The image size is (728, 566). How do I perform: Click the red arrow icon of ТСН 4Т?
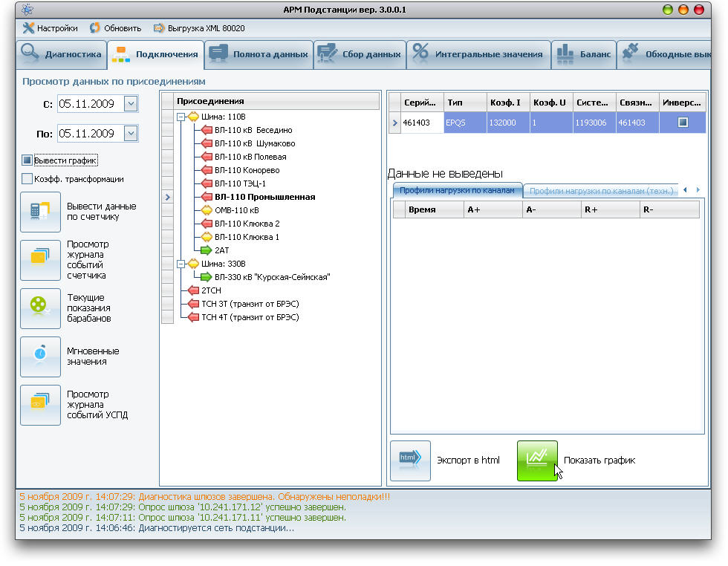click(193, 317)
